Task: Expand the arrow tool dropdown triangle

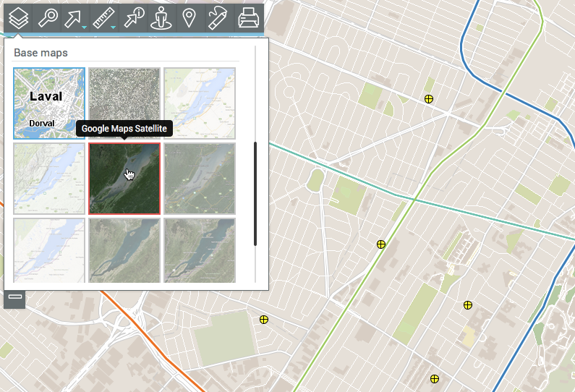Action: pyautogui.click(x=85, y=27)
